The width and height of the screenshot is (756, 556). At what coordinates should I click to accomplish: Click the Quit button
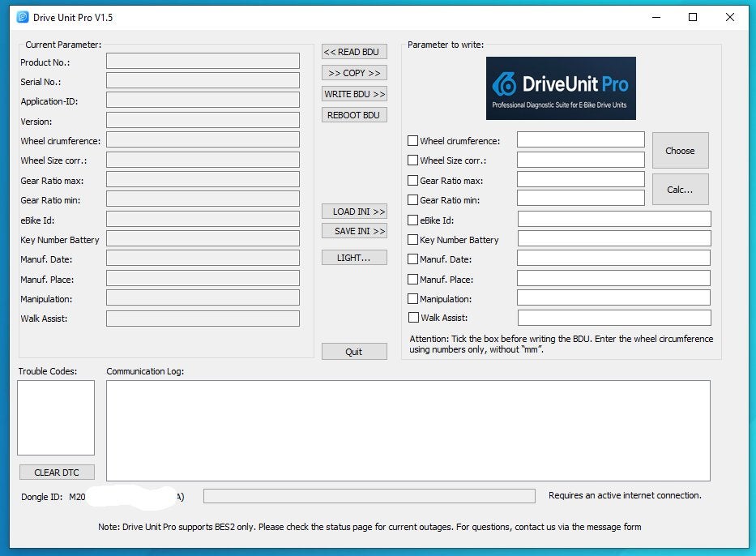(354, 352)
